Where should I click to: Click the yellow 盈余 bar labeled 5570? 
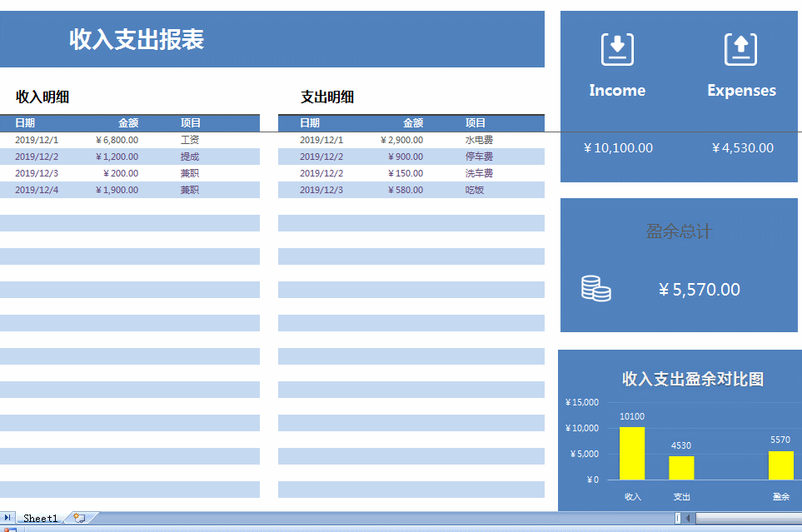tap(781, 465)
